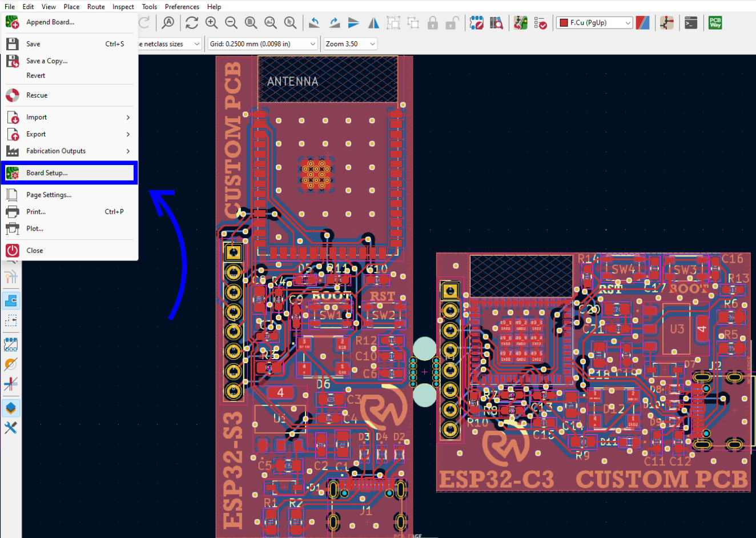756x538 pixels.
Task: Unlock the selected items
Action: tap(452, 23)
